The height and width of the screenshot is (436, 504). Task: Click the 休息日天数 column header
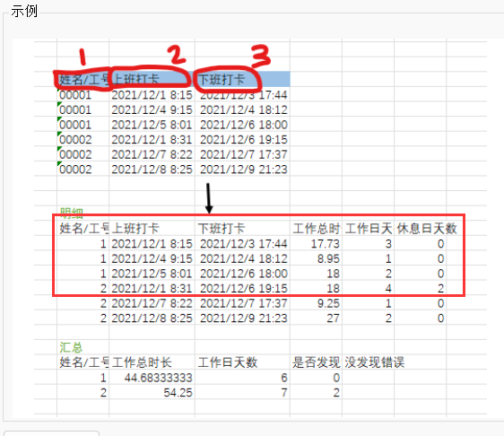click(x=427, y=229)
